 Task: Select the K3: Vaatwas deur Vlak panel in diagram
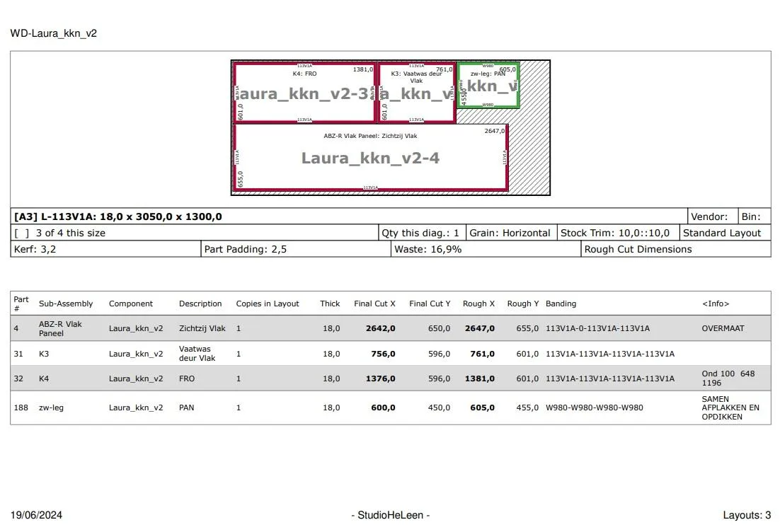point(416,93)
